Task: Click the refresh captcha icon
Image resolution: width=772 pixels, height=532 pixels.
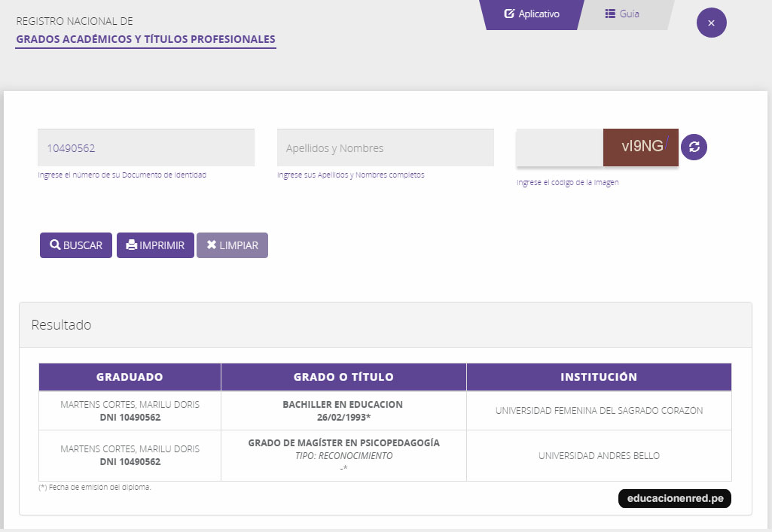Action: 694,147
